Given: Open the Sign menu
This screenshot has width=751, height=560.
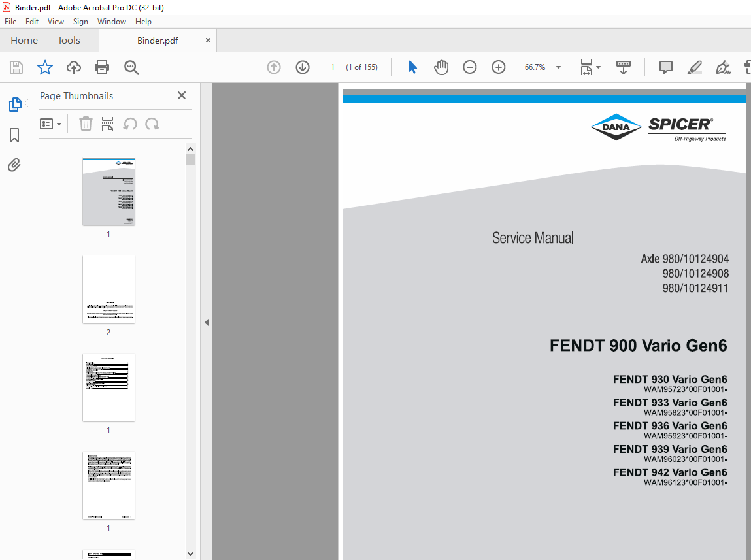Looking at the screenshot, I should click(80, 22).
